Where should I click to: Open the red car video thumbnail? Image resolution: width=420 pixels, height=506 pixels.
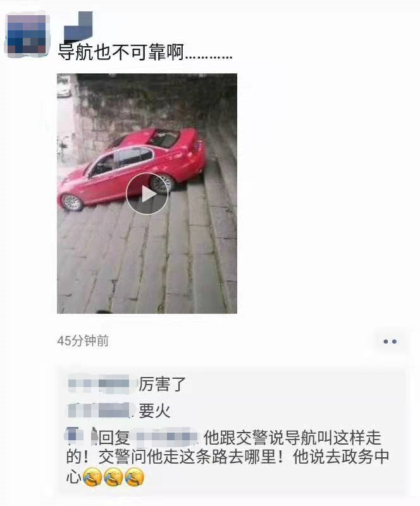pos(147,194)
